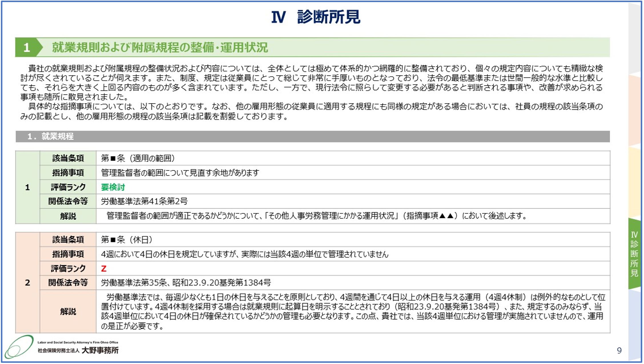This screenshot has width=644, height=364.
Task: Select the yellow side tab
Action: click(635, 183)
